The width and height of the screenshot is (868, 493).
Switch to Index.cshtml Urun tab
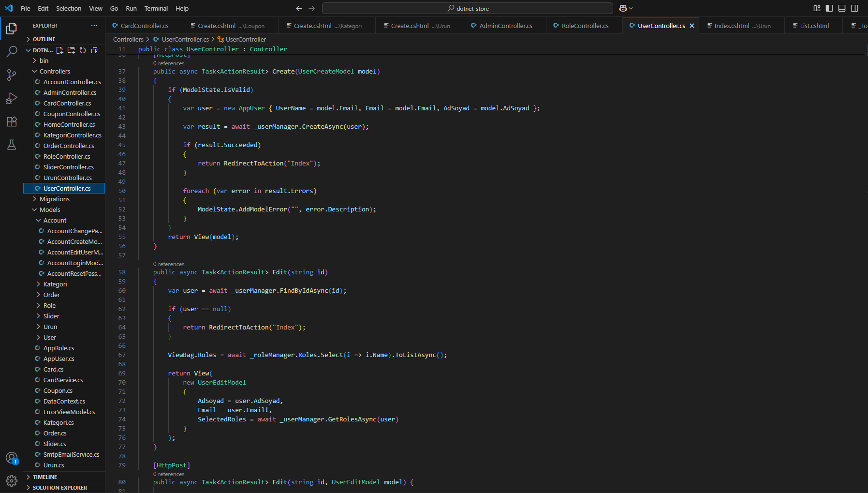pyautogui.click(x=742, y=26)
